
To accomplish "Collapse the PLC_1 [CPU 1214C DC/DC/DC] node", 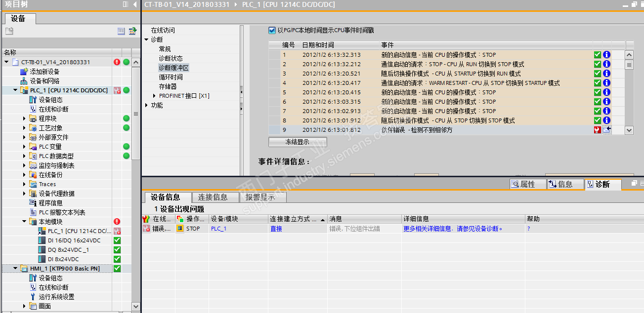I will (x=16, y=90).
